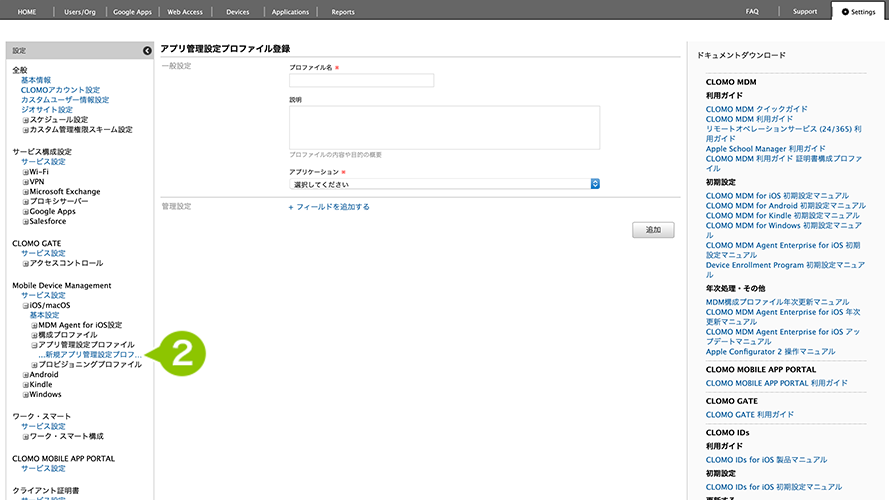
Task: Open the Devices menu
Action: [238, 12]
